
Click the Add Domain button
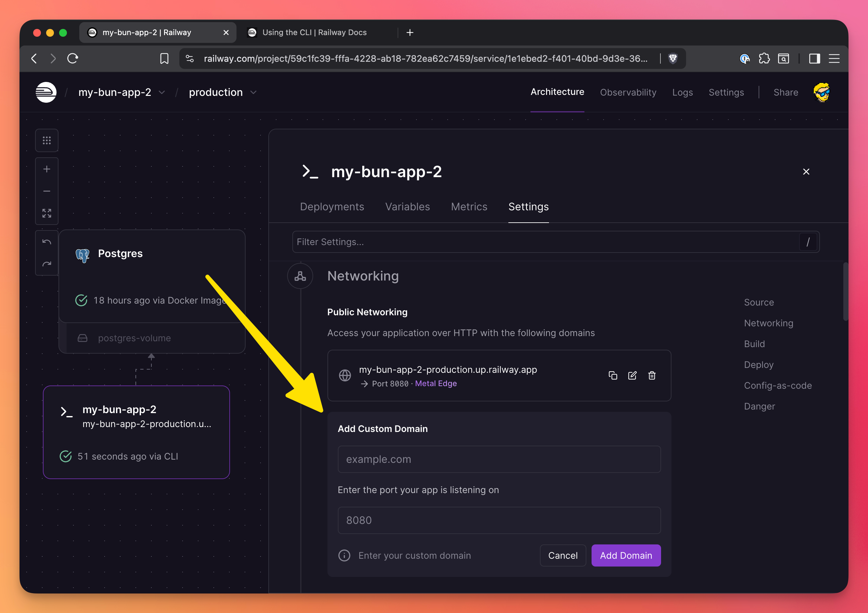click(x=626, y=555)
